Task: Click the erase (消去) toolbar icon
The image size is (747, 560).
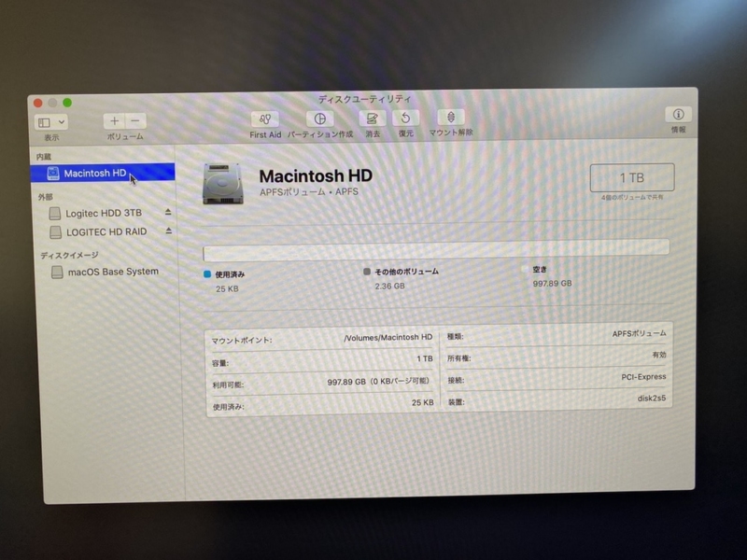Action: [372, 119]
